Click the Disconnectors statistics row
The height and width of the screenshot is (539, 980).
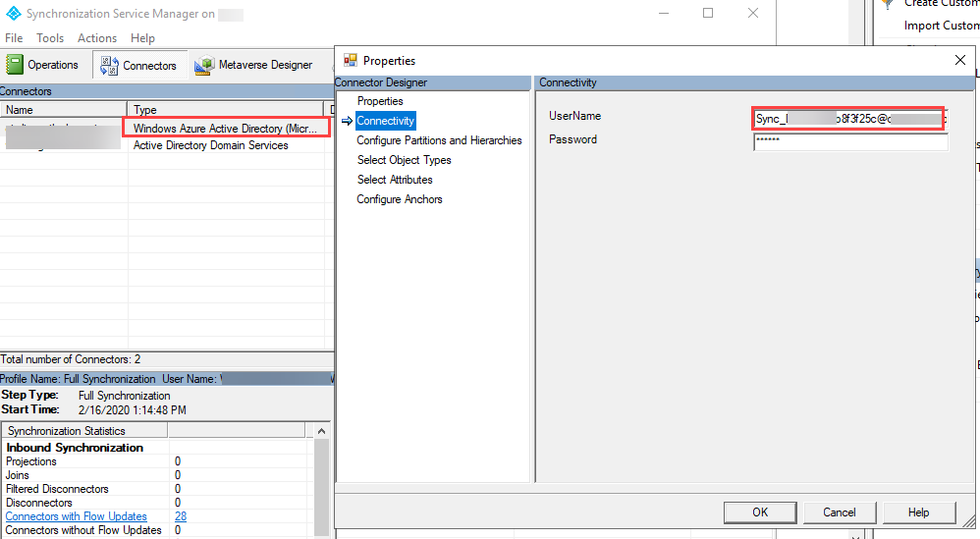pyautogui.click(x=156, y=503)
